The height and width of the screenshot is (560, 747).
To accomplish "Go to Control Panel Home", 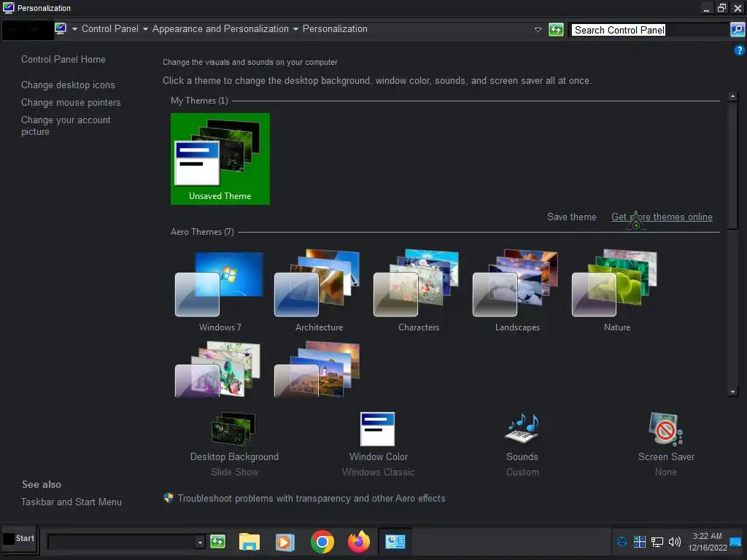I will coord(63,60).
